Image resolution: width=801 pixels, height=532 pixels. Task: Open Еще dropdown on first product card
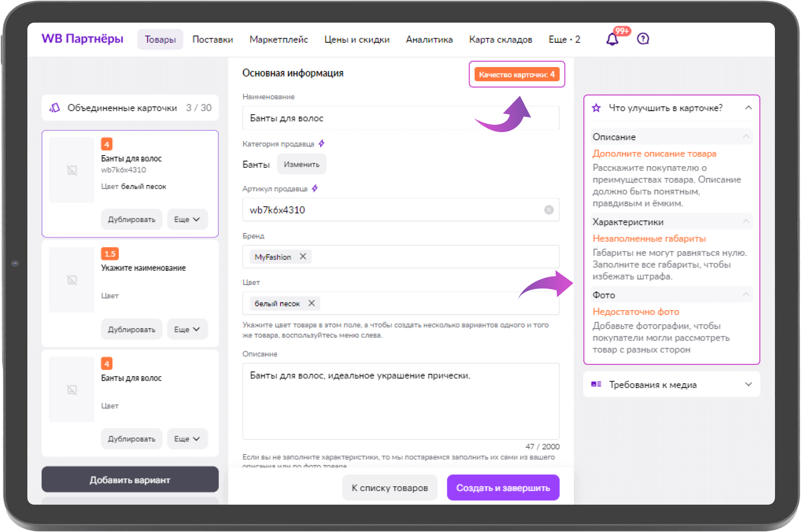point(187,219)
